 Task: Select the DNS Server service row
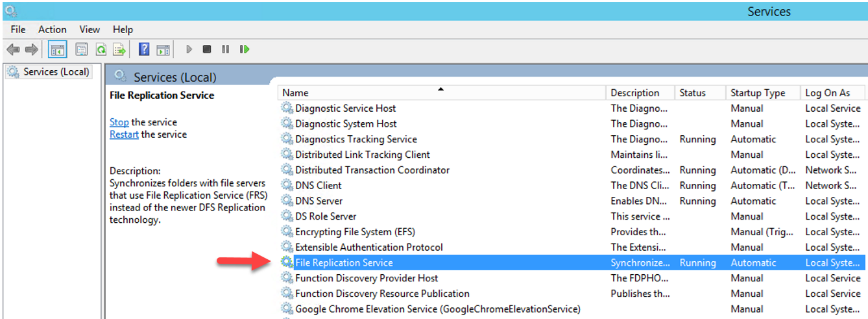click(572, 201)
